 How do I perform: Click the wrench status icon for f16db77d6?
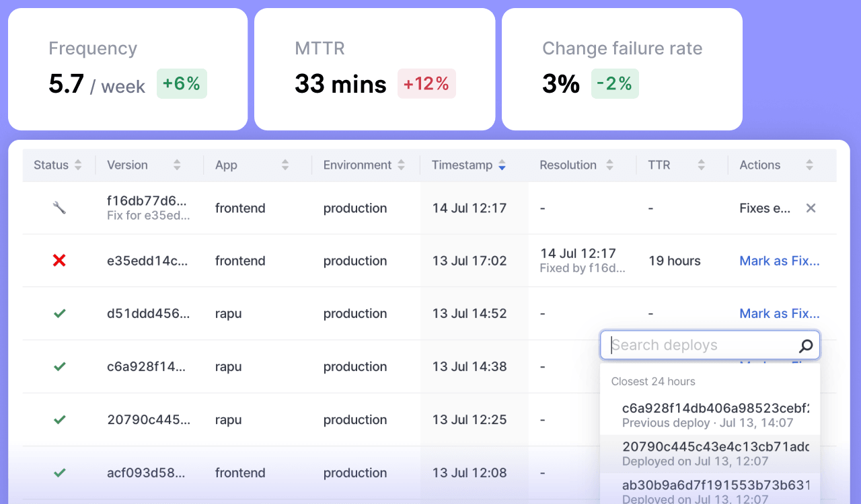pyautogui.click(x=59, y=208)
